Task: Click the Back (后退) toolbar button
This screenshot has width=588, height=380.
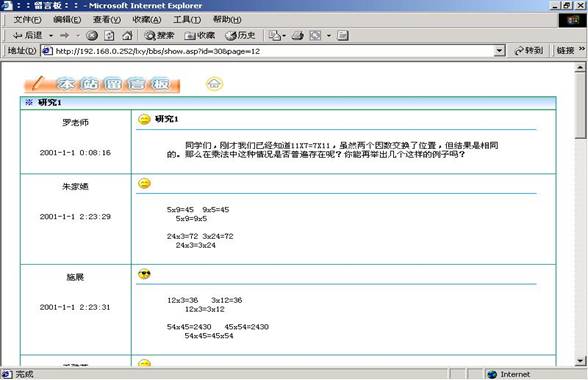Action: pos(27,36)
